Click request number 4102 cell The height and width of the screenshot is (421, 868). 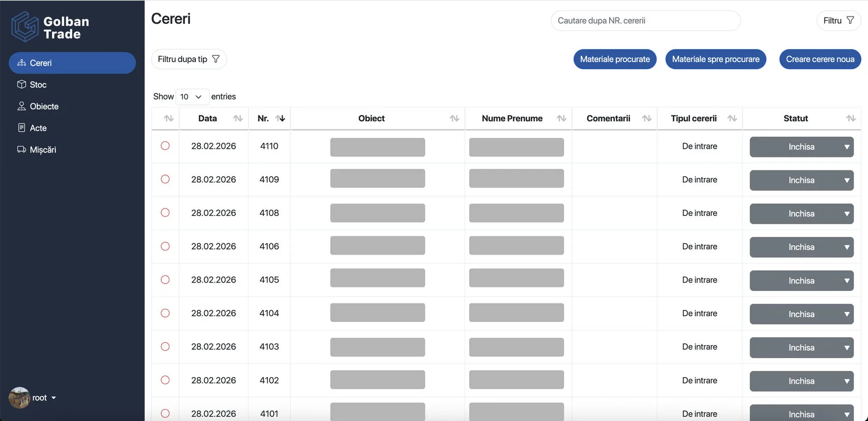269,380
